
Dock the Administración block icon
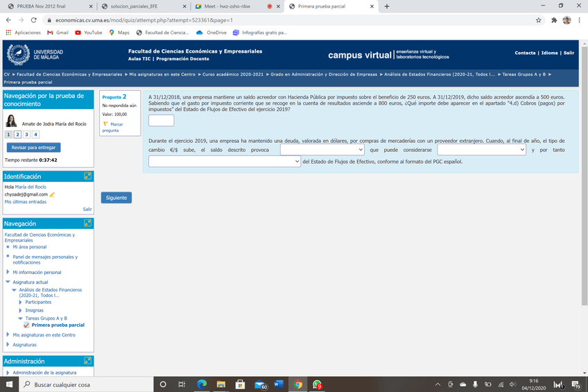click(87, 361)
